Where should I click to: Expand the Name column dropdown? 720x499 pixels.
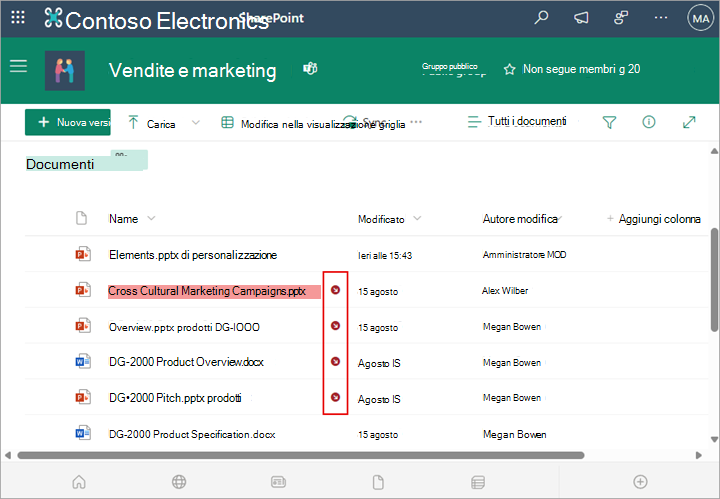(x=151, y=218)
